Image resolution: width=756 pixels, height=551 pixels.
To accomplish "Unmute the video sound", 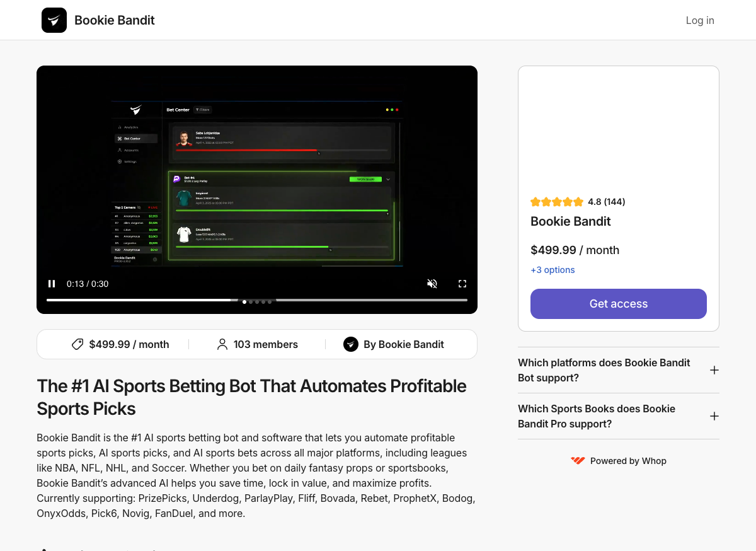I will pos(432,284).
